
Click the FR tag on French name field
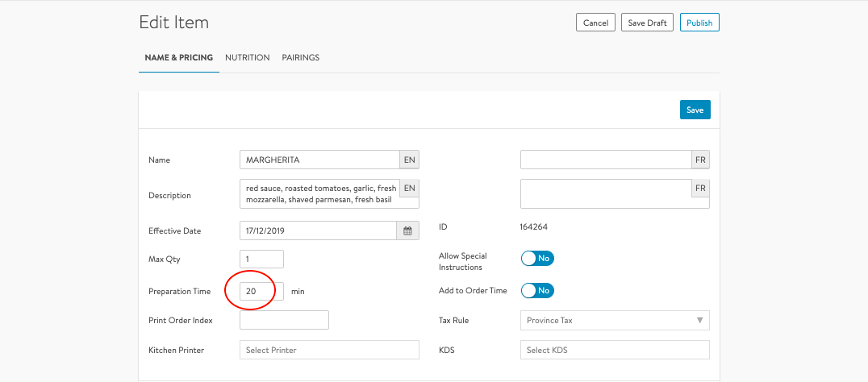click(x=699, y=160)
